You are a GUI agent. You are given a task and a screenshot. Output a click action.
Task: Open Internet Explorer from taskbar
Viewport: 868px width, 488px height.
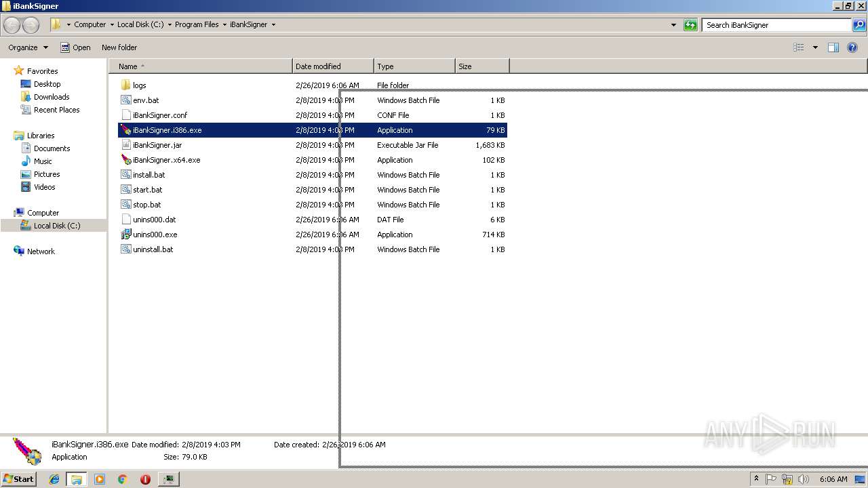[x=54, y=479]
